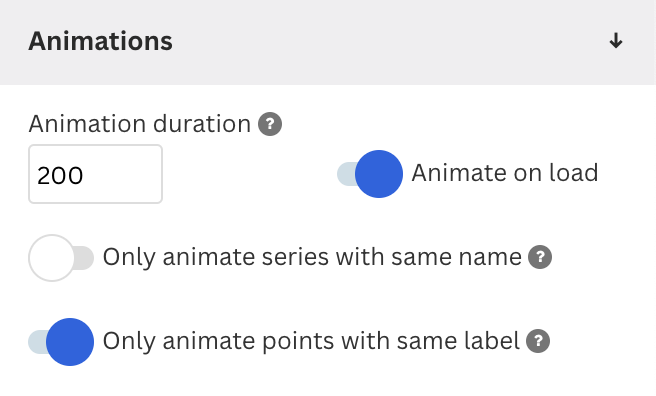656x396 pixels.
Task: Open help for Animation duration
Action: tap(270, 124)
